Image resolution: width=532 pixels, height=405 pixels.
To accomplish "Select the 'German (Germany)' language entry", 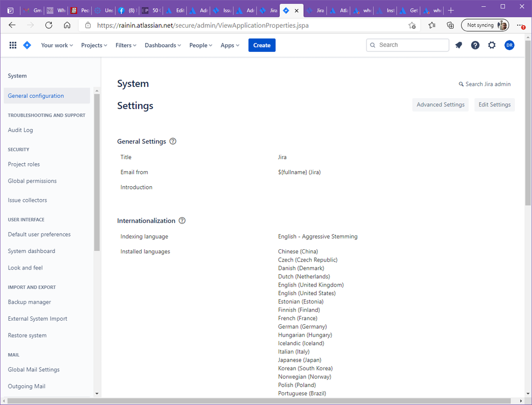I will pos(302,327).
